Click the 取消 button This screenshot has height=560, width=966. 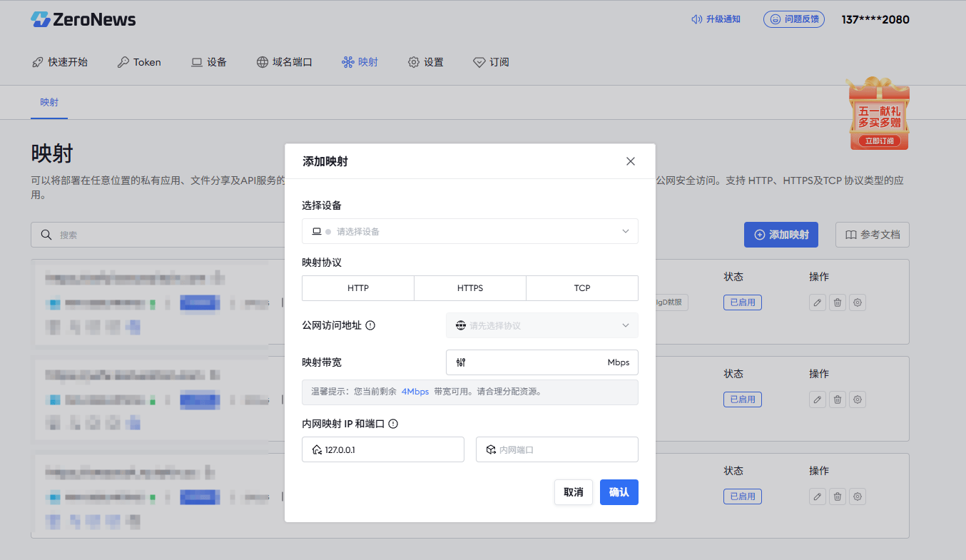click(x=574, y=492)
